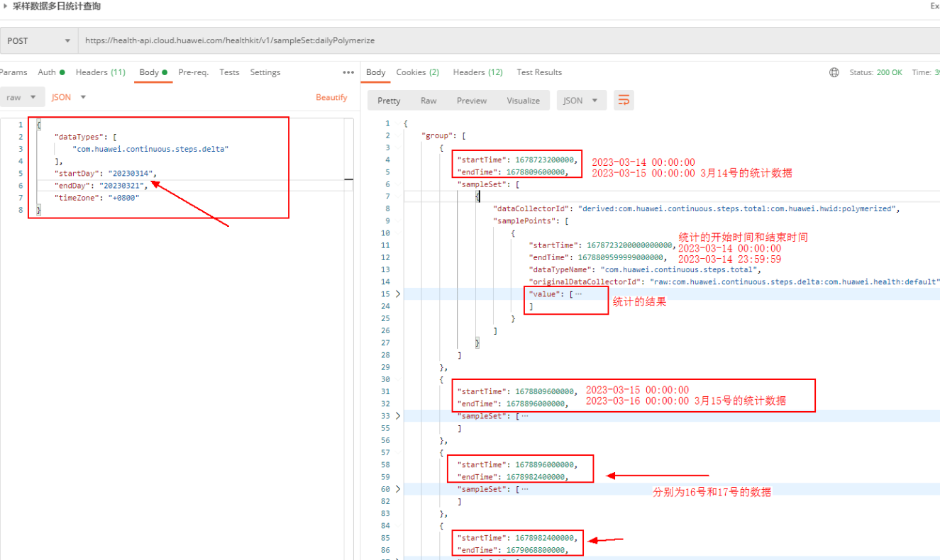Select the Visualize response view
940x560 pixels.
(x=524, y=101)
